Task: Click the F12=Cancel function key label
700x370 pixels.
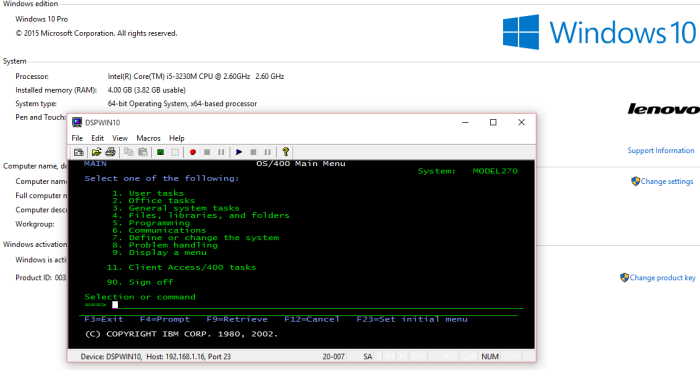Action: [x=312, y=319]
